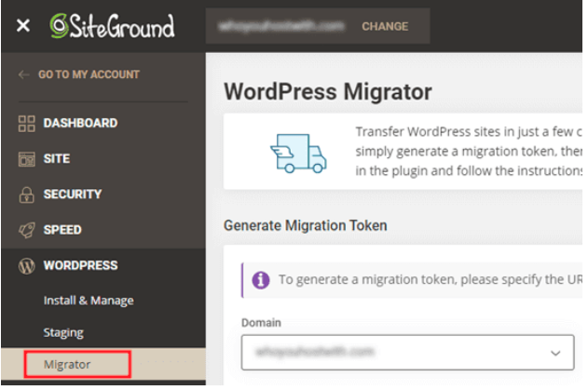Screen dimensions: 588x390
Task: Click the back arrow beside Go To My Account
Action: (x=23, y=74)
